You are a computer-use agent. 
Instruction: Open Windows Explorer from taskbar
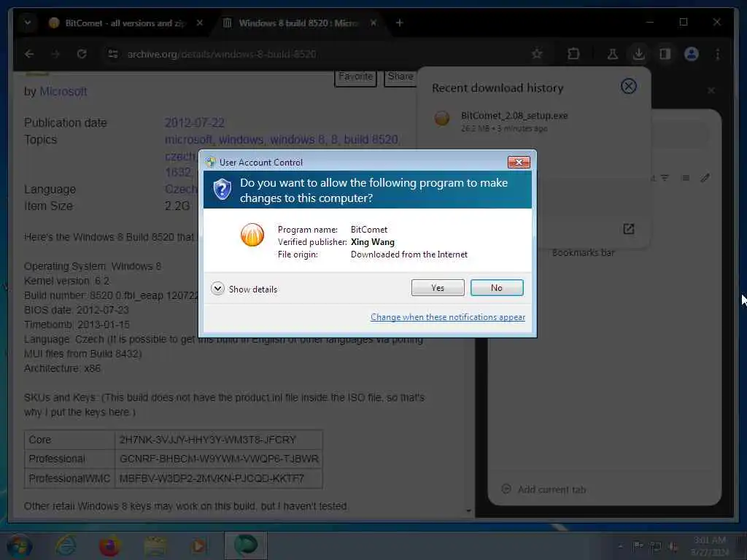coord(155,545)
